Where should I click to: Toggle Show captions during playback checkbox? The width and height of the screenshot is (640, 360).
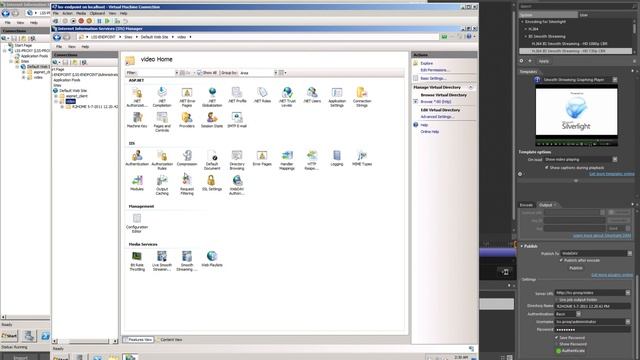click(547, 168)
